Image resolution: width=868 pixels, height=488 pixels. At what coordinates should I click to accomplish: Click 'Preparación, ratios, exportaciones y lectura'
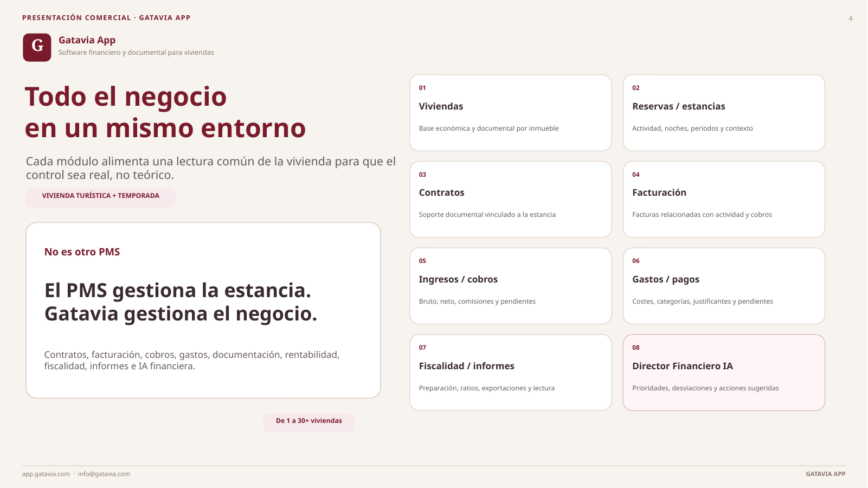[487, 388]
